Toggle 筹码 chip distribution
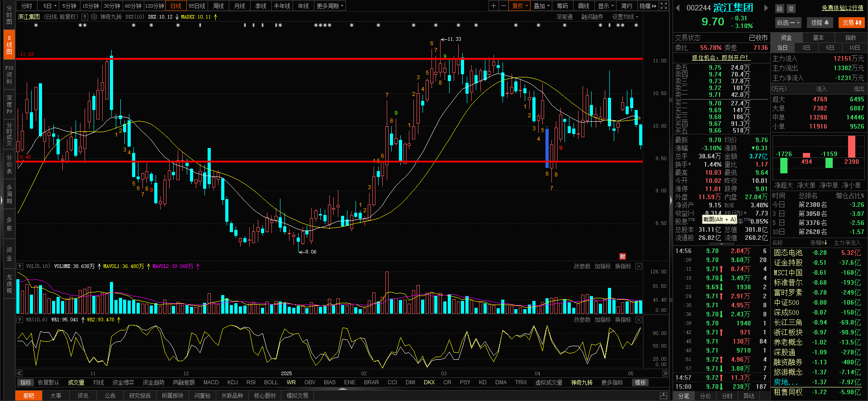Image resolution: width=868 pixels, height=401 pixels. point(562,6)
